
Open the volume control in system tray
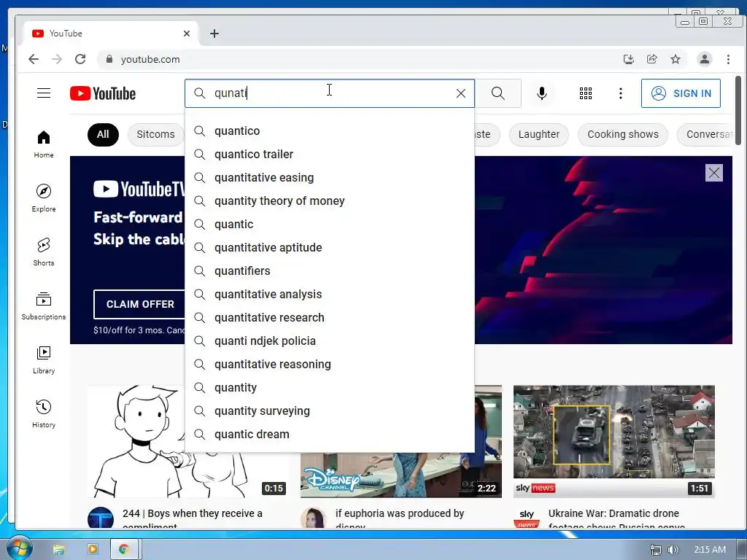pos(673,550)
